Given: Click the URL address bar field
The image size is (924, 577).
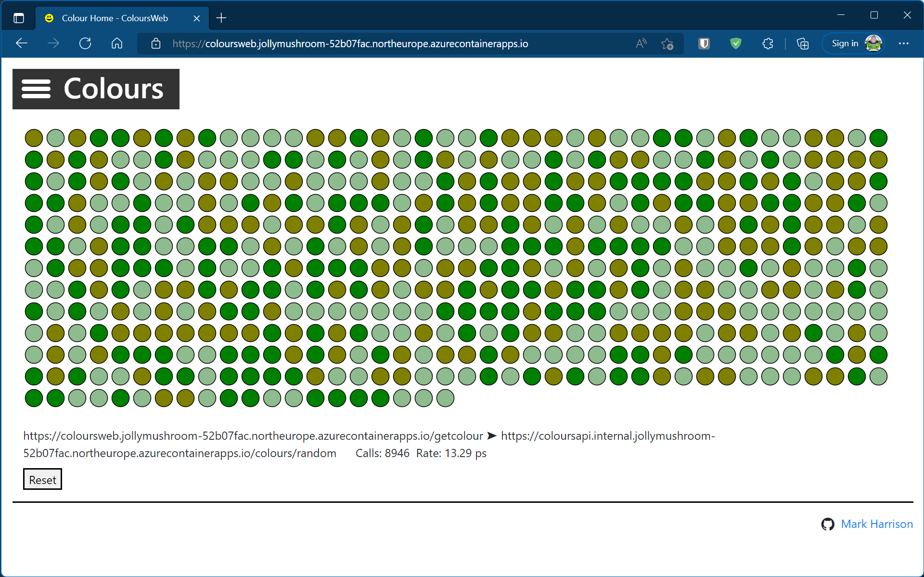Looking at the screenshot, I should point(350,44).
